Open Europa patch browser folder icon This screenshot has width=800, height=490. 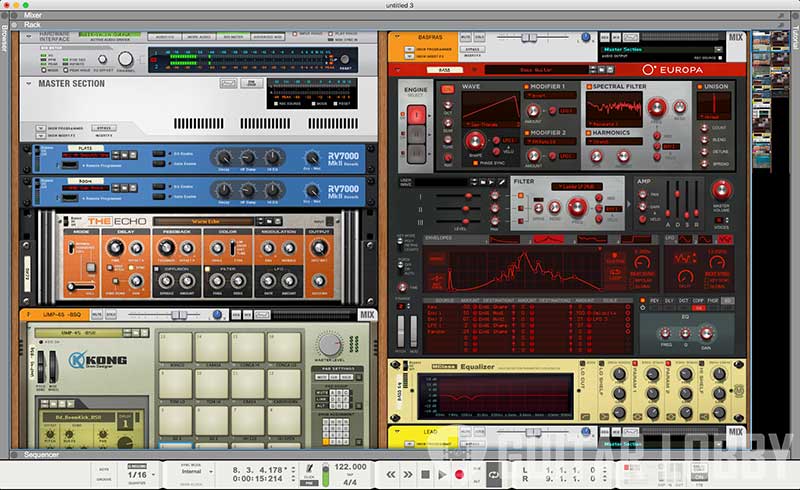(x=602, y=69)
